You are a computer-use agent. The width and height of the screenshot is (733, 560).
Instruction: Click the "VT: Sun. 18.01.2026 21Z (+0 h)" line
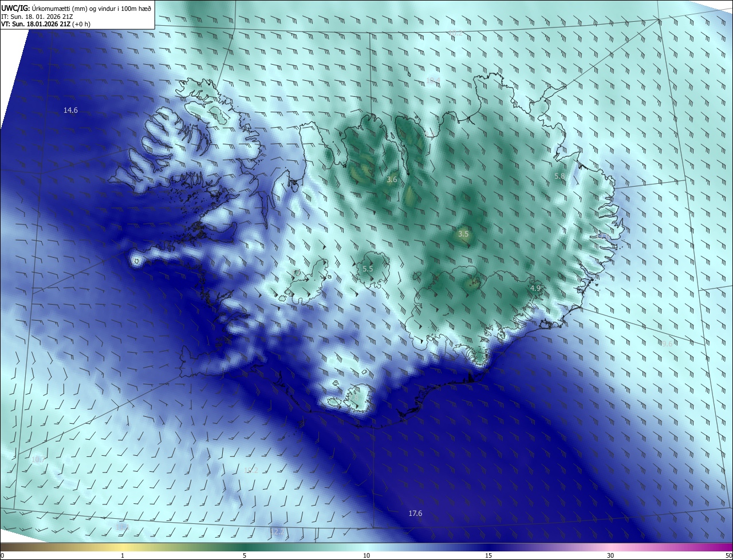click(x=46, y=24)
